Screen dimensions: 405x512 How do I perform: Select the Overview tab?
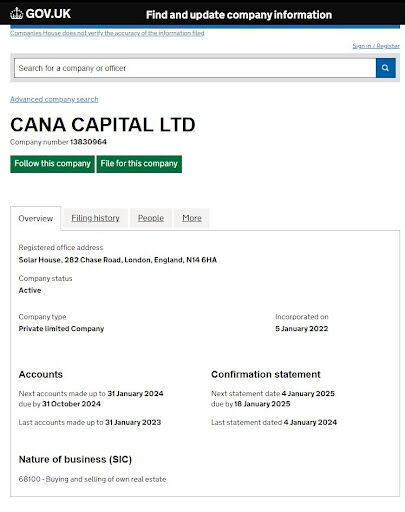point(36,218)
